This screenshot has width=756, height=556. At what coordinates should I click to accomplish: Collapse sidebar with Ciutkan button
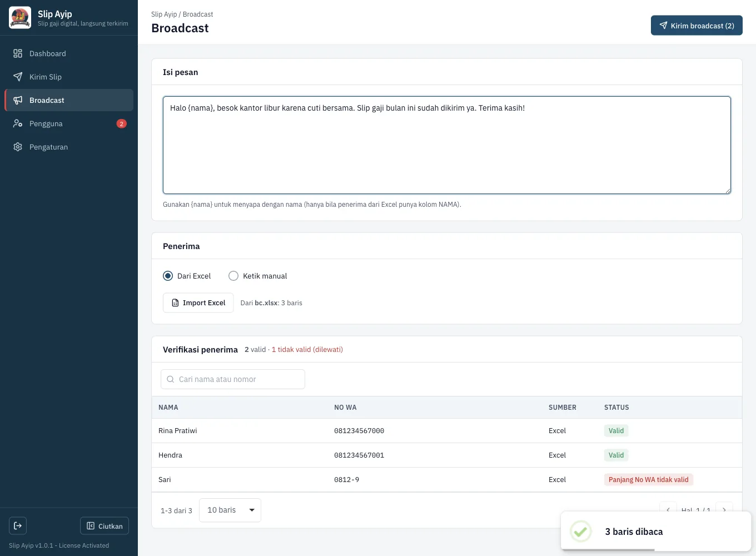[x=105, y=526]
